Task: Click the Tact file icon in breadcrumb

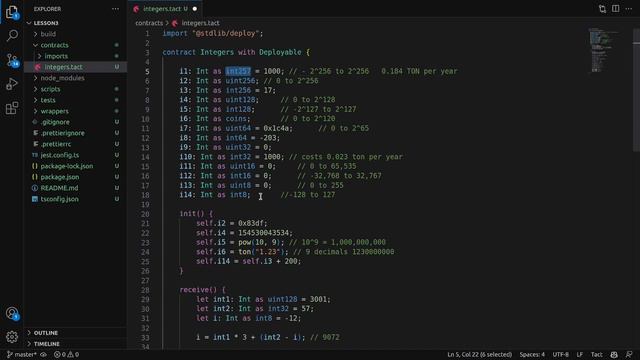Action: 175,23
